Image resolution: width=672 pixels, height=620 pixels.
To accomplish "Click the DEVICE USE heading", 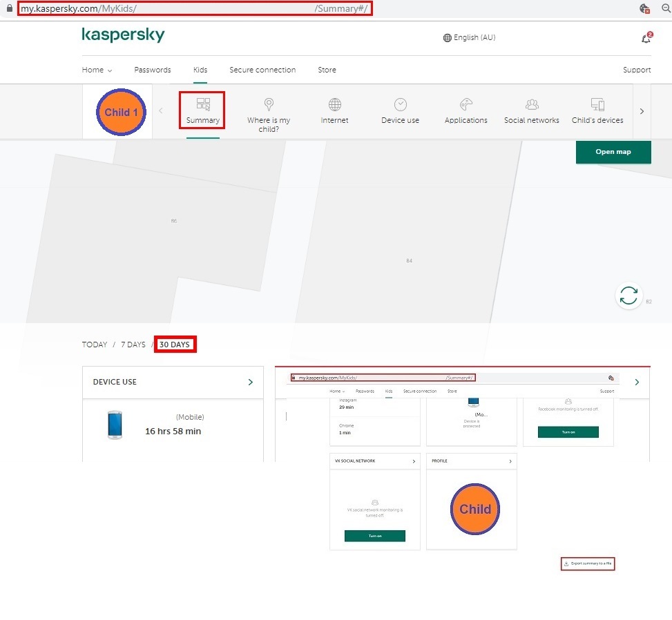I will (x=115, y=382).
